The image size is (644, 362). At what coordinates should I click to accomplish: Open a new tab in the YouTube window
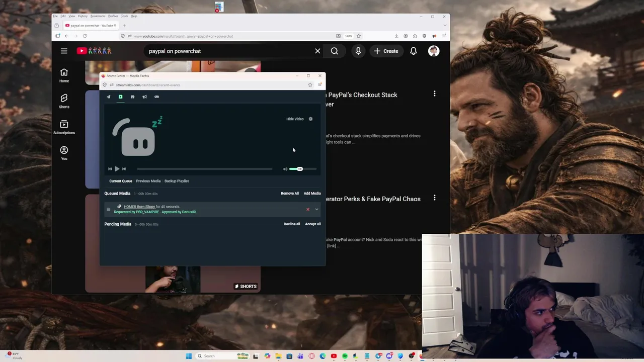[124, 26]
